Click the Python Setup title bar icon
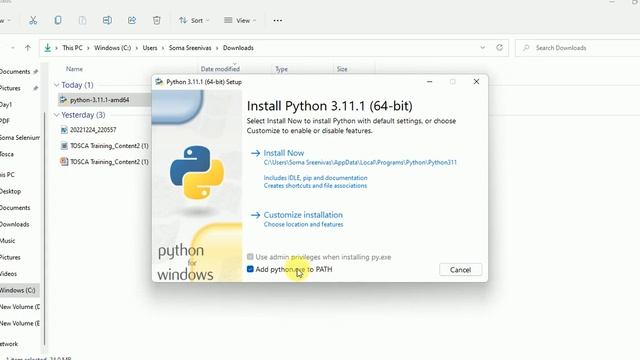The image size is (640, 360). [x=159, y=82]
